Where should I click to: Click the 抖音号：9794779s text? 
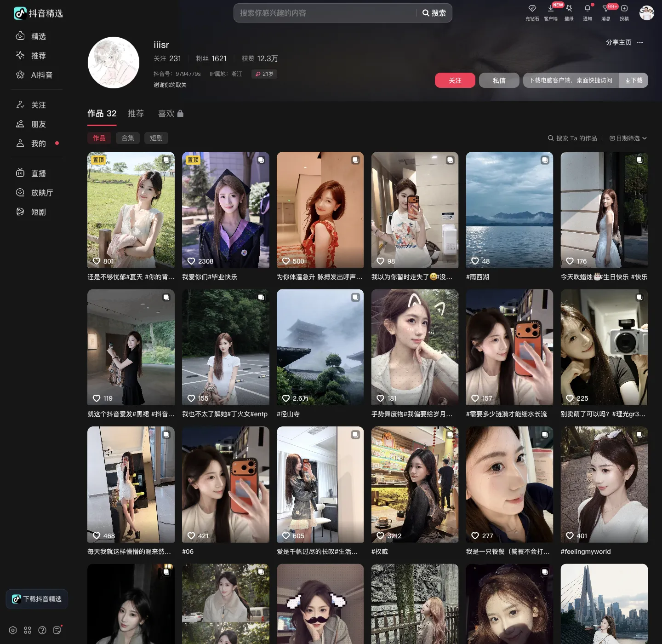[x=177, y=74]
